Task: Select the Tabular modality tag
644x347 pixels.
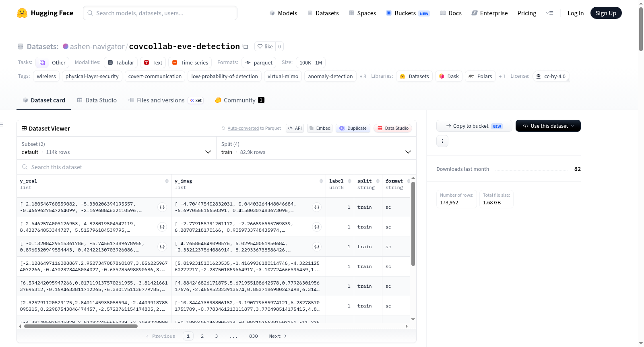Action: (x=121, y=62)
